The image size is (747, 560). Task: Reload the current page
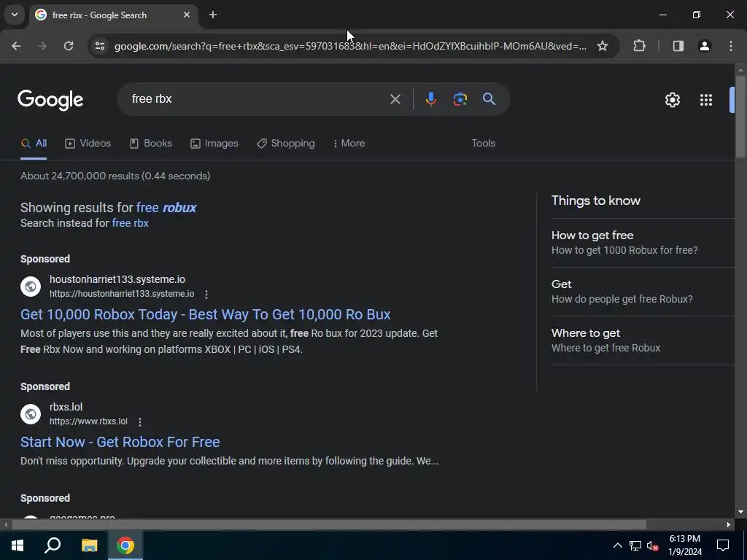(x=69, y=46)
